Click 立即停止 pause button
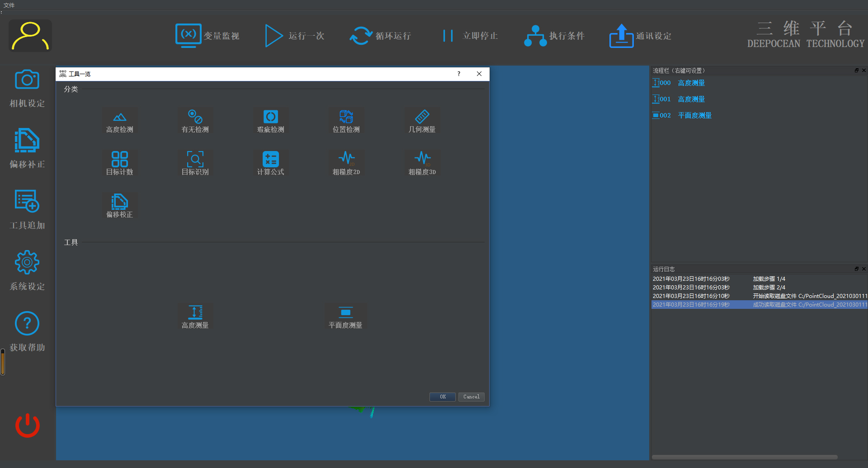 pyautogui.click(x=470, y=36)
